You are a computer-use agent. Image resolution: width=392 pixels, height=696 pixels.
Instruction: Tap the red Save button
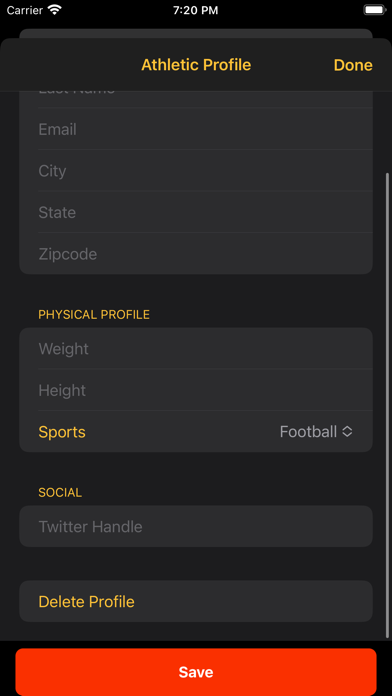196,672
